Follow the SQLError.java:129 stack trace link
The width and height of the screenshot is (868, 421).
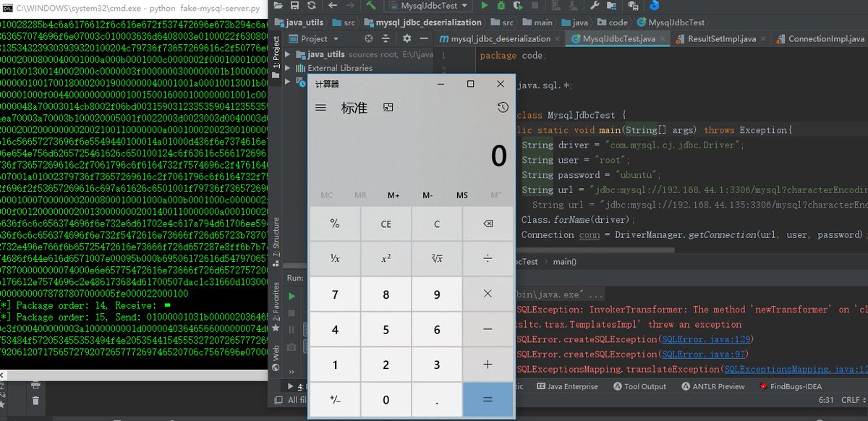point(707,339)
